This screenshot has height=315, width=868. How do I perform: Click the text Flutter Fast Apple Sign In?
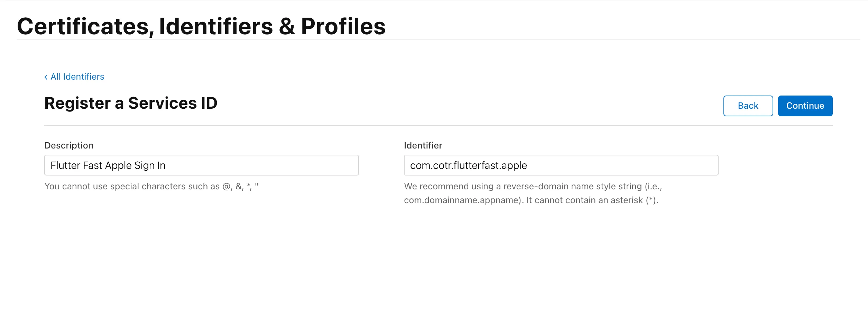pyautogui.click(x=108, y=165)
